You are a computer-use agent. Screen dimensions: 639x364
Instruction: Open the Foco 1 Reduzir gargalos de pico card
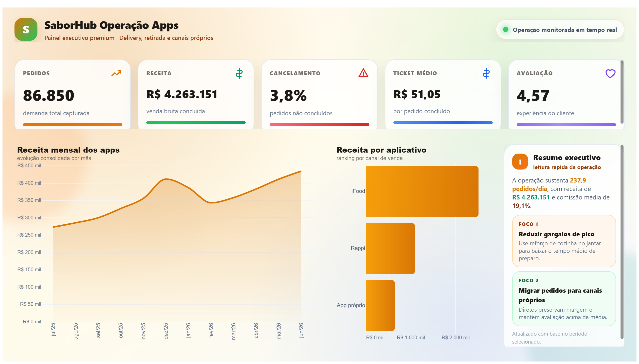(x=564, y=241)
